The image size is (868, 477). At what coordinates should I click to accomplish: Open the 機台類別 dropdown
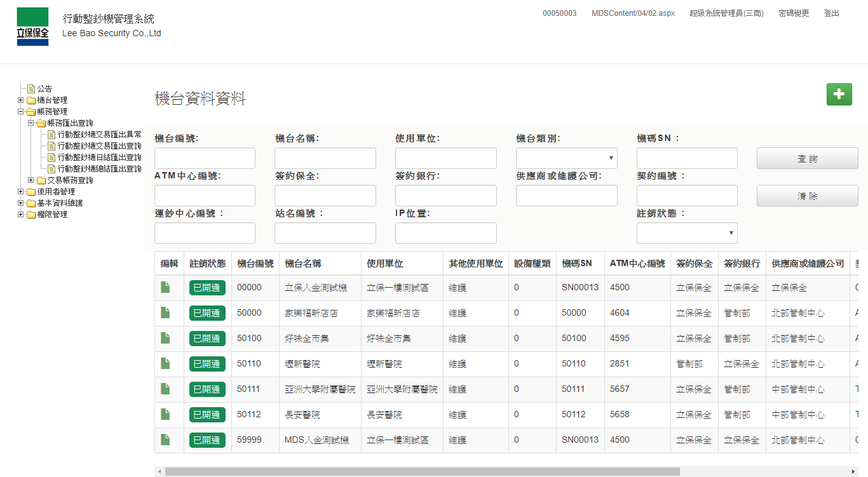pos(566,158)
